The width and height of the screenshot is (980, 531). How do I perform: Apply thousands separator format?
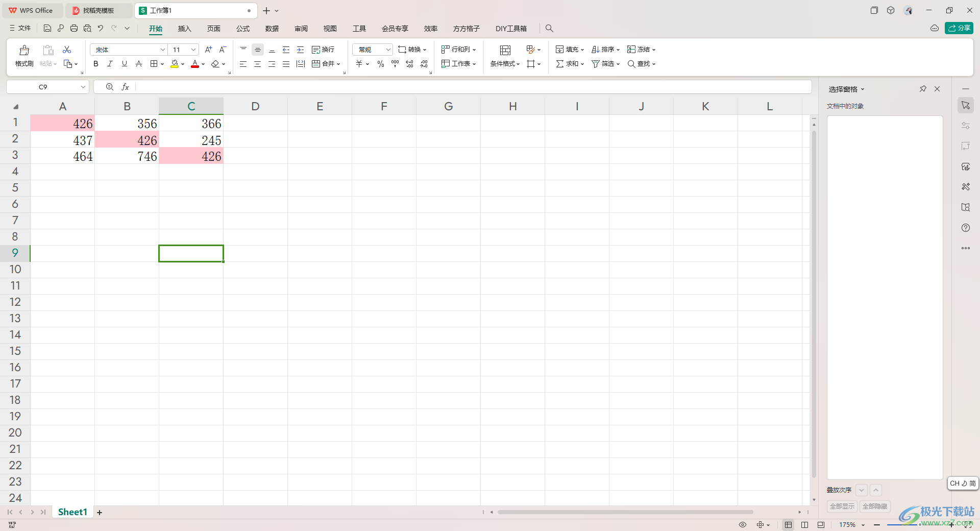pos(395,64)
